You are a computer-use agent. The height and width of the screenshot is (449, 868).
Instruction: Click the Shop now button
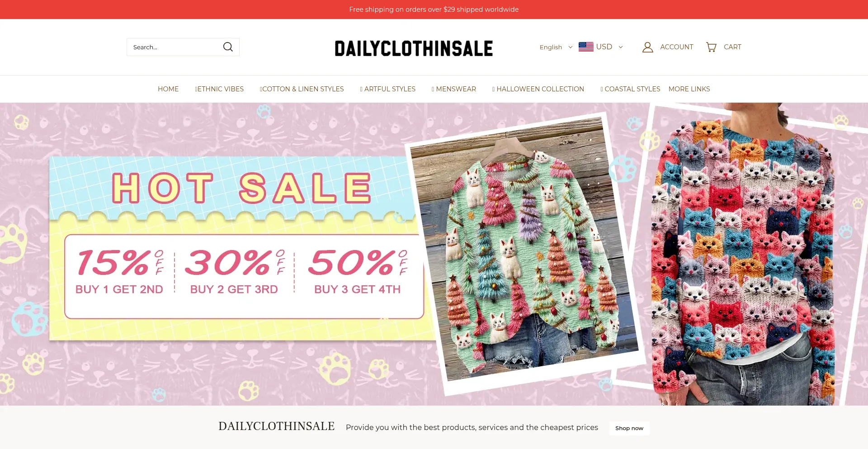pos(629,428)
